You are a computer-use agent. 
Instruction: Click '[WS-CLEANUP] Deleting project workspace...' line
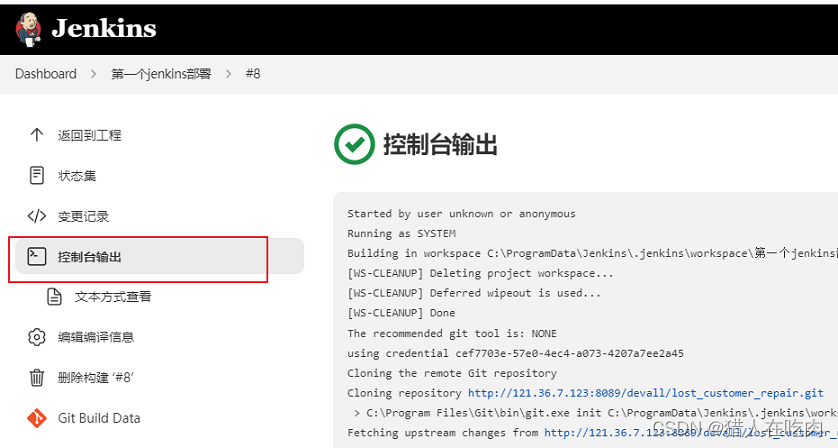pyautogui.click(x=480, y=273)
